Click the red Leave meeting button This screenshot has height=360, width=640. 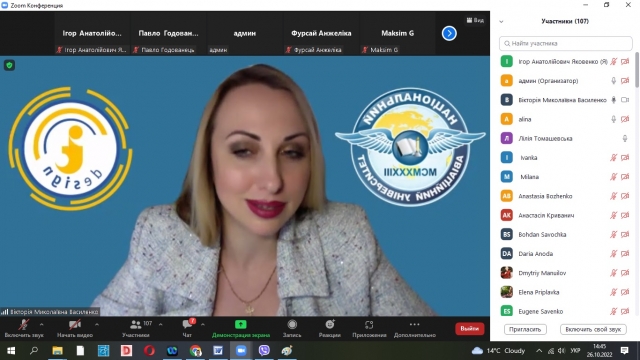pyautogui.click(x=469, y=329)
